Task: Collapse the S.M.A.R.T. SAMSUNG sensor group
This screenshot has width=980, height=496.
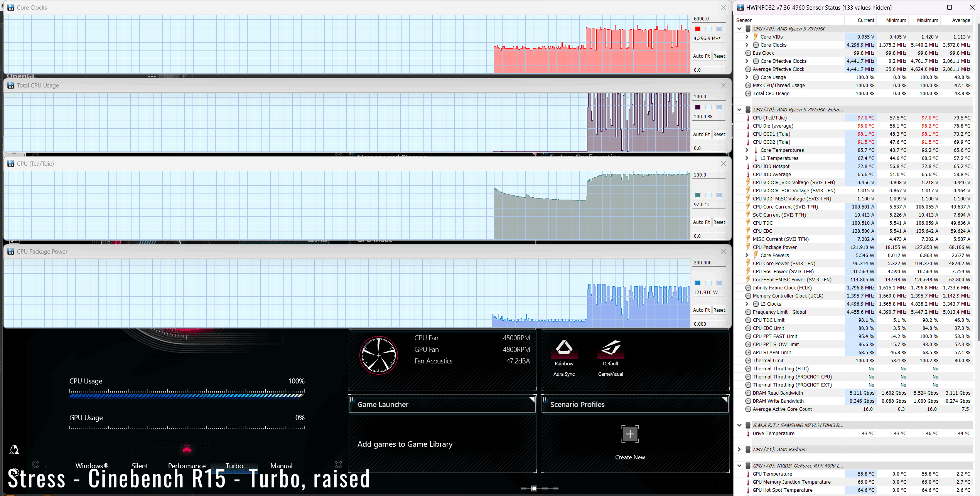Action: coord(739,425)
